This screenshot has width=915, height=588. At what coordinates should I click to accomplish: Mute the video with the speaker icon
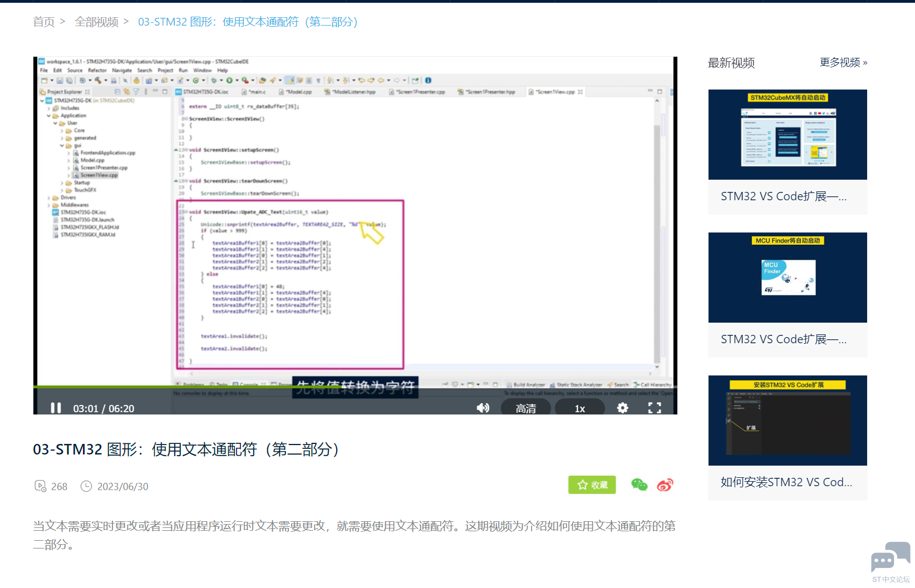point(483,408)
